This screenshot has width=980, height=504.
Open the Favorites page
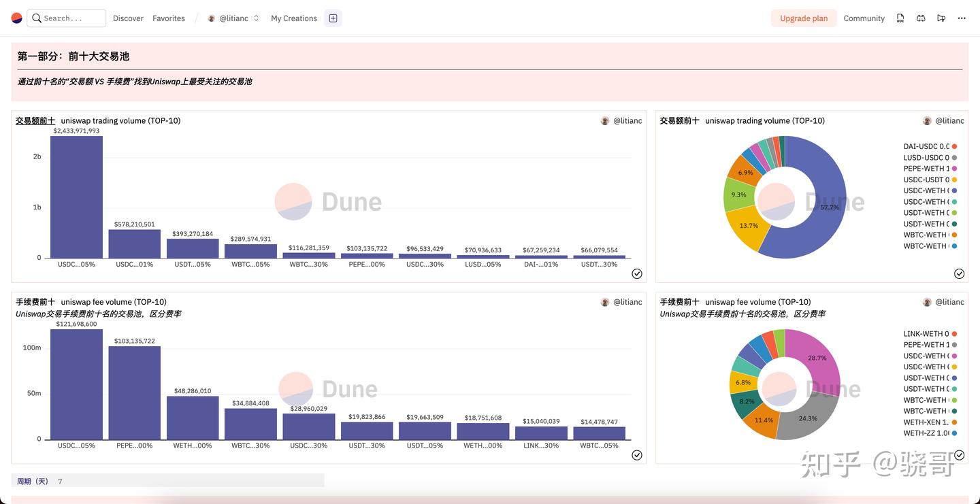tap(169, 18)
